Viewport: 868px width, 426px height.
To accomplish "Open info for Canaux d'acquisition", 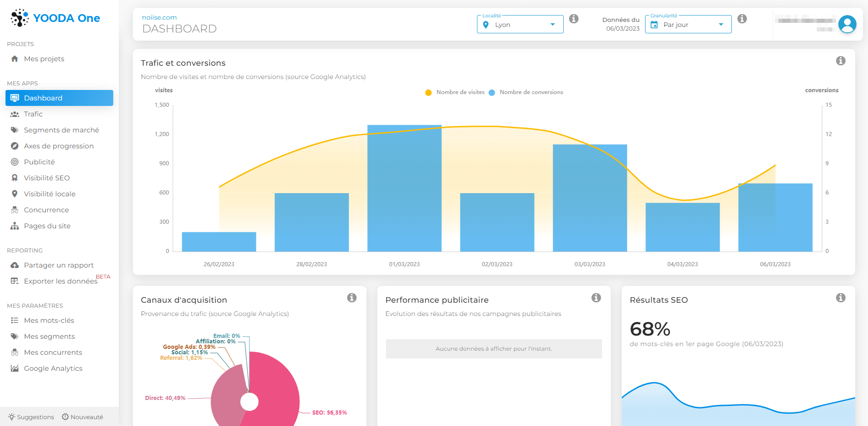I will [x=352, y=298].
